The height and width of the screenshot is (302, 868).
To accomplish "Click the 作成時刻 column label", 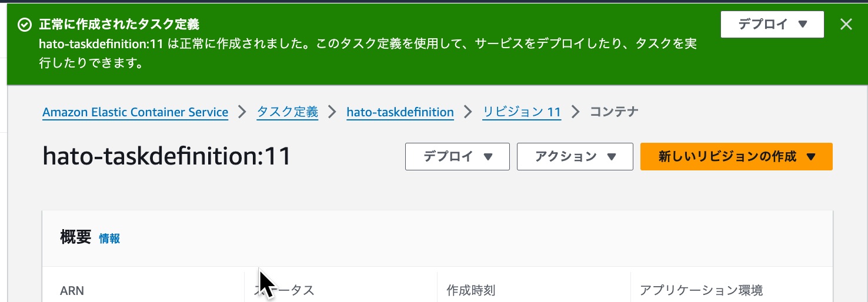I will coord(471,290).
